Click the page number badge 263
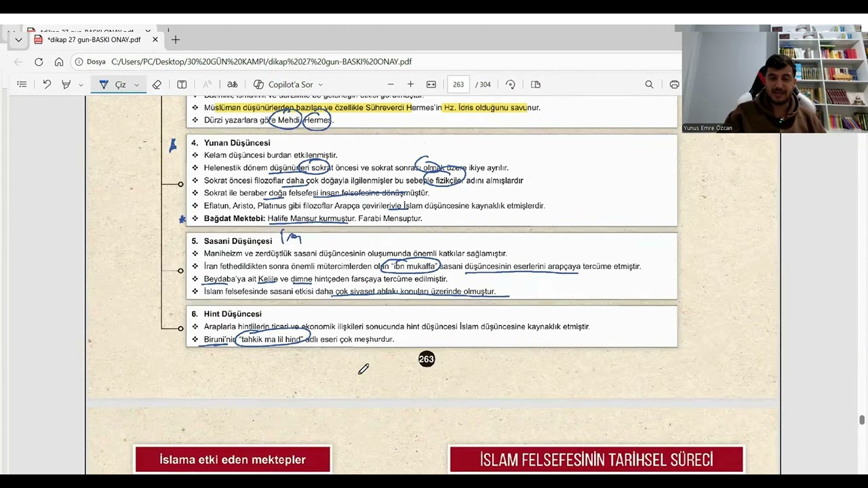This screenshot has width=868, height=488. [x=427, y=359]
